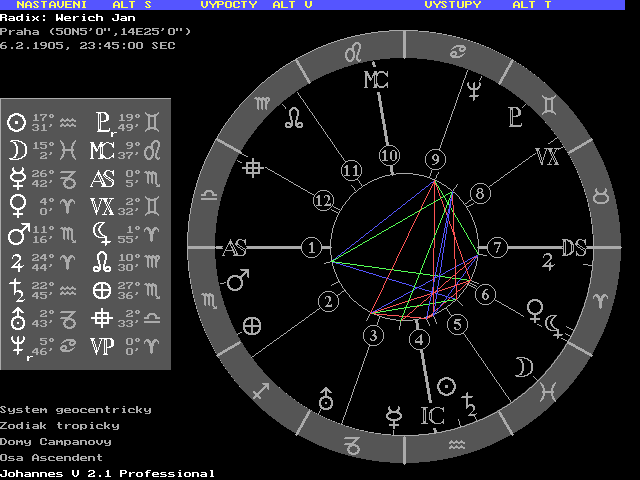Click the house 10 circle marker
The width and height of the screenshot is (640, 480).
point(389,156)
